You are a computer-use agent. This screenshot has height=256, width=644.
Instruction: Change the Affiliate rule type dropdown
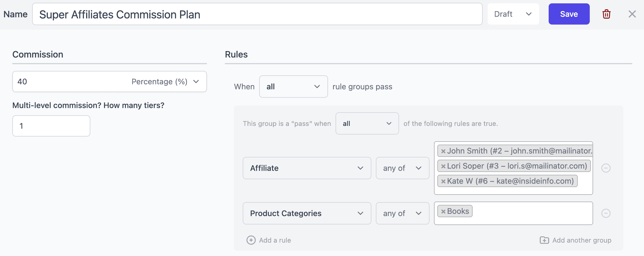click(x=307, y=168)
